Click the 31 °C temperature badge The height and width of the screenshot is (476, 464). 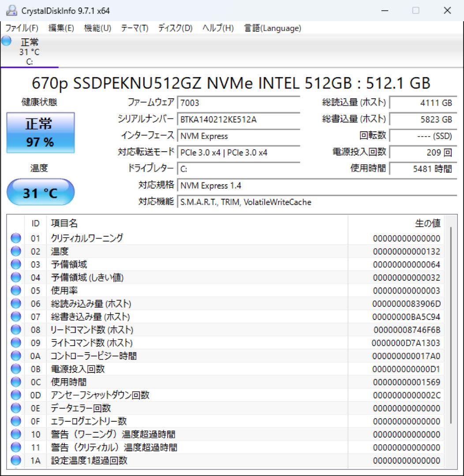click(x=41, y=192)
